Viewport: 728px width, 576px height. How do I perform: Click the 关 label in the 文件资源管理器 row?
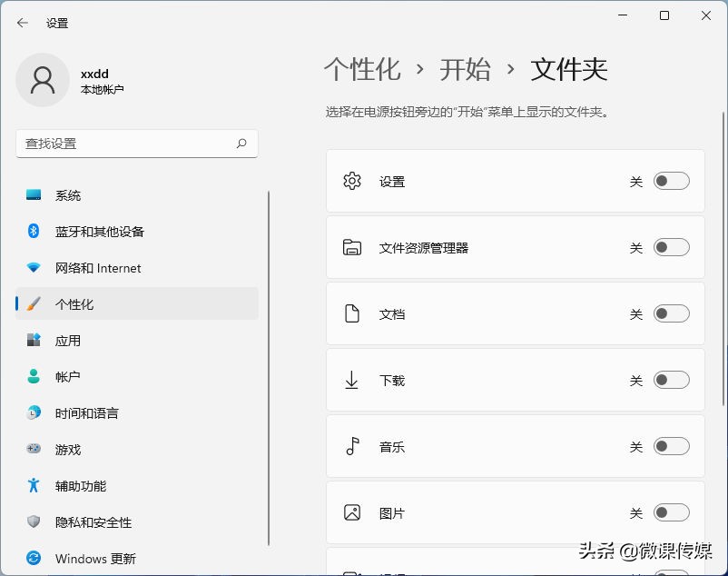pyautogui.click(x=636, y=248)
